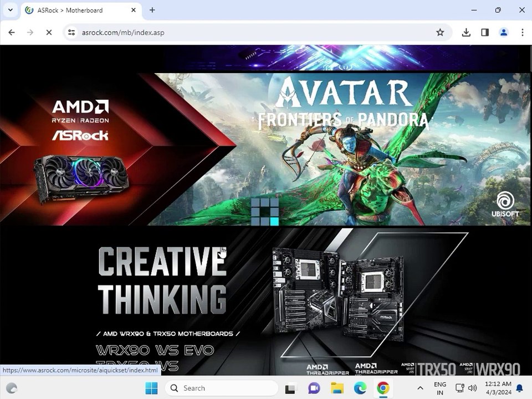This screenshot has width=532, height=399.
Task: Open the notification bell
Action: pyautogui.click(x=519, y=388)
